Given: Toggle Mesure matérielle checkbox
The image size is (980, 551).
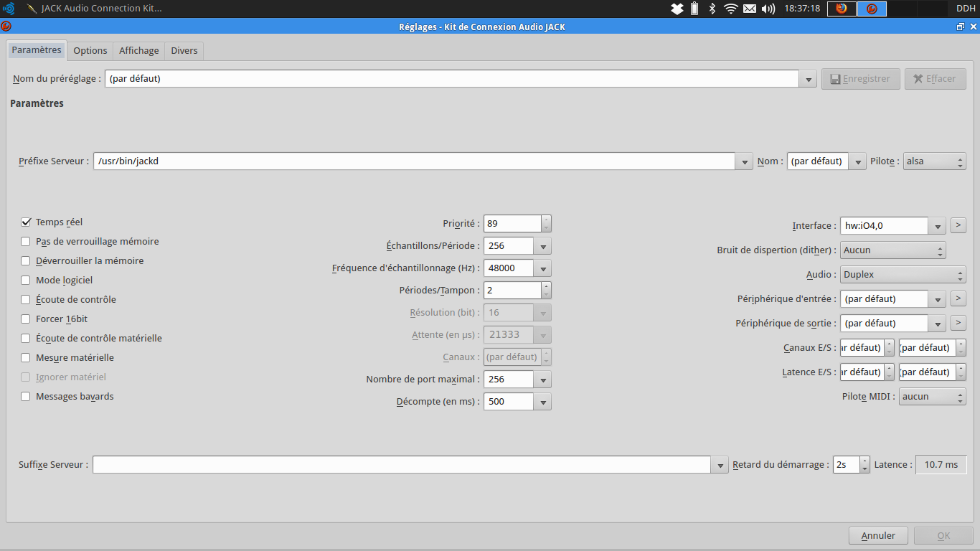Looking at the screenshot, I should [26, 358].
